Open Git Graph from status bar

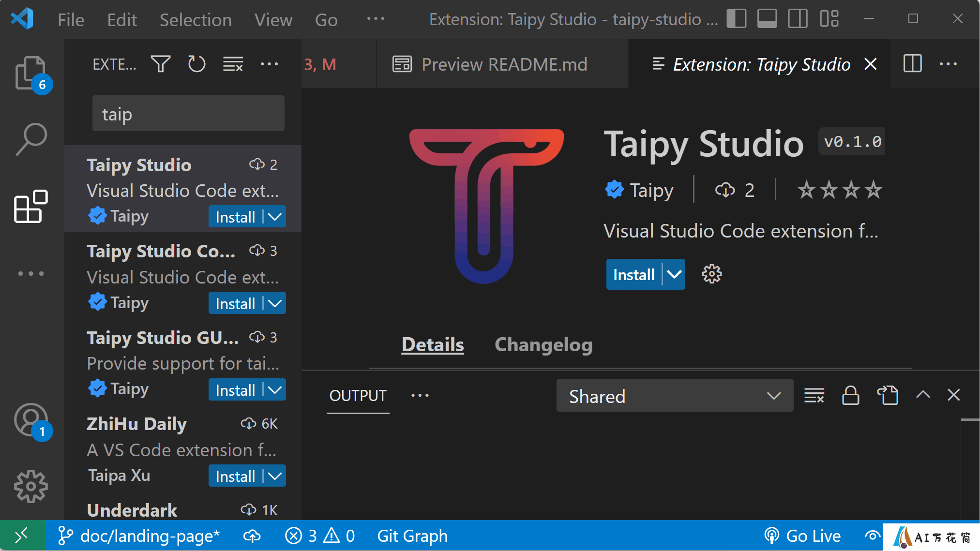(412, 536)
